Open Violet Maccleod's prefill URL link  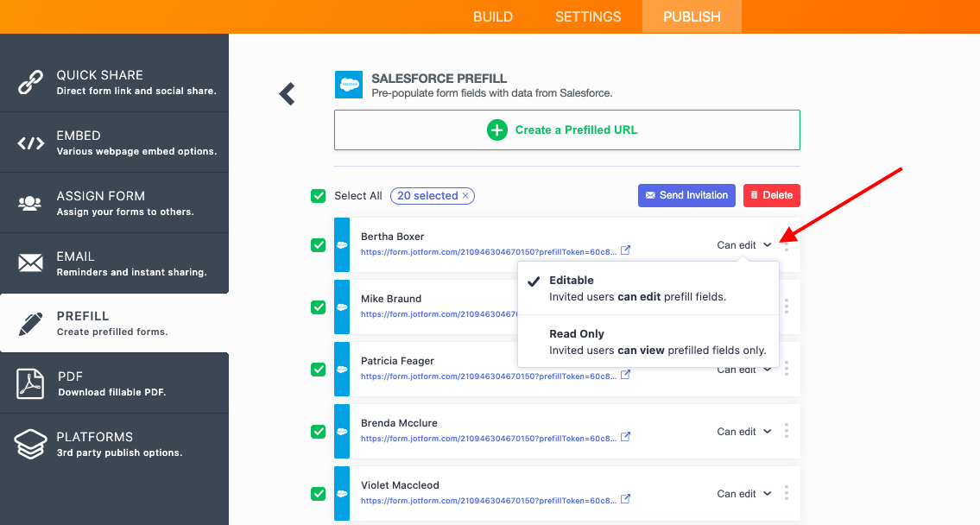pyautogui.click(x=488, y=501)
